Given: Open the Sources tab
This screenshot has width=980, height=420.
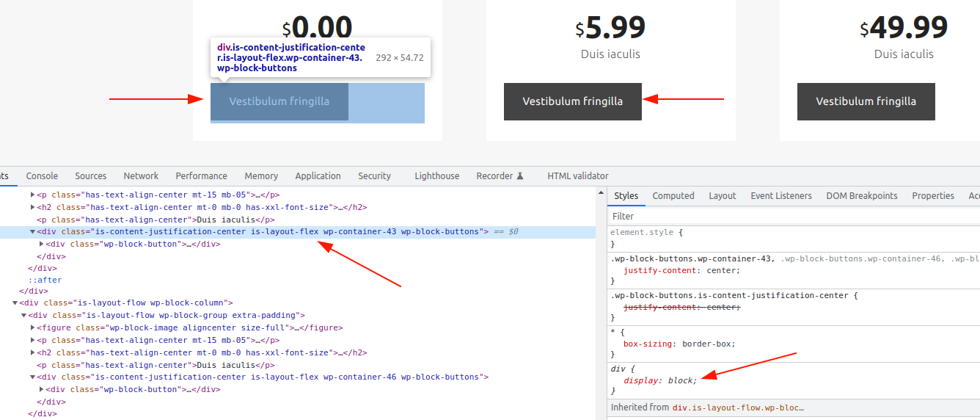Looking at the screenshot, I should click(91, 176).
